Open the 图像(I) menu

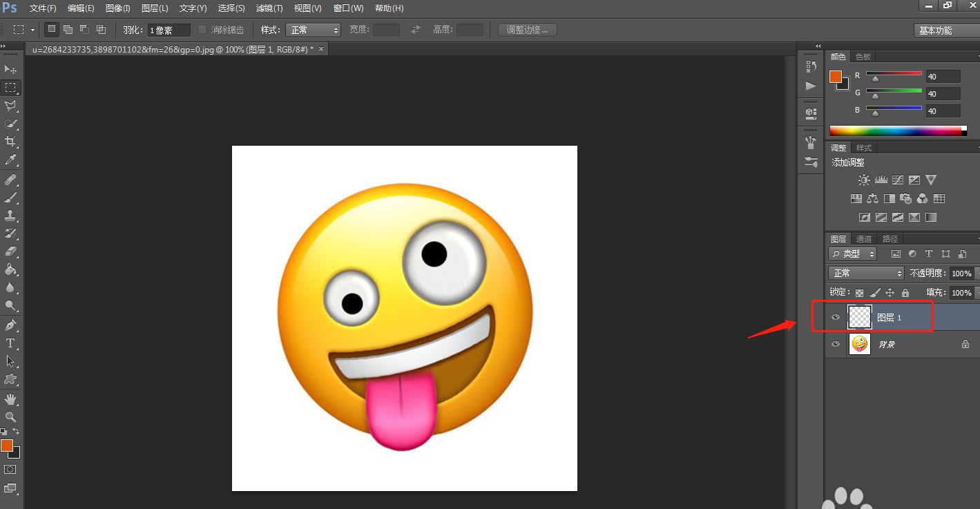118,8
